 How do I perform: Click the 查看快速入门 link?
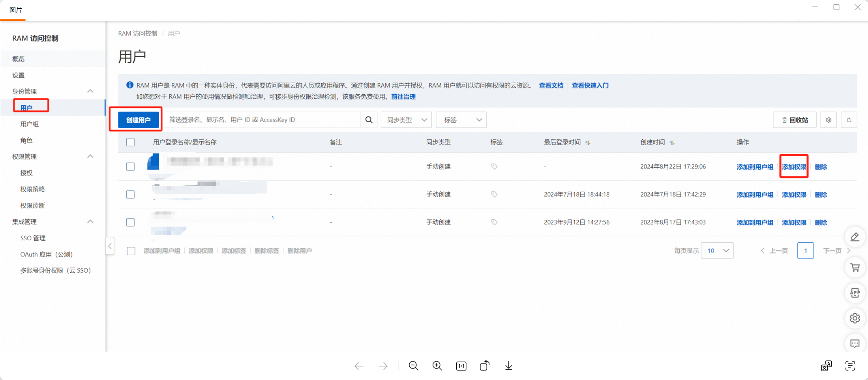(x=590, y=85)
